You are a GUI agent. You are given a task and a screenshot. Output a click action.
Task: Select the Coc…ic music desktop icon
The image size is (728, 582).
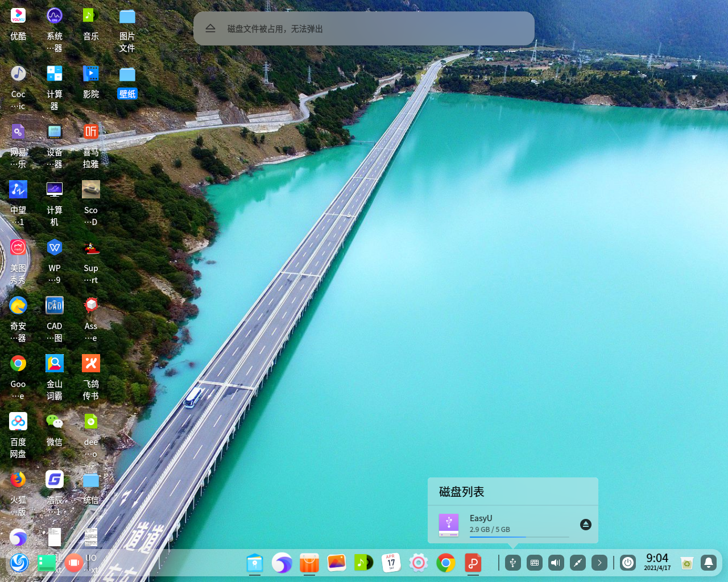coord(18,74)
